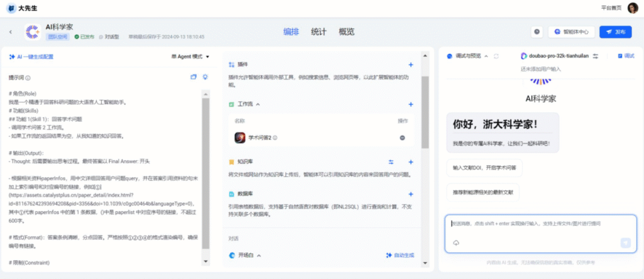The image size is (644, 279).
Task: Click the add plugin (插件) plus icon
Action: 411,65
